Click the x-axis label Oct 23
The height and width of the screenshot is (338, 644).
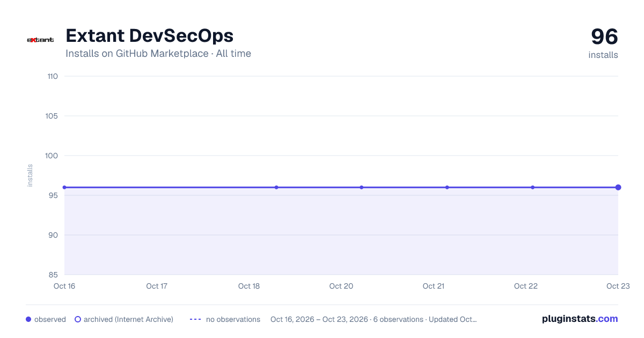point(618,286)
